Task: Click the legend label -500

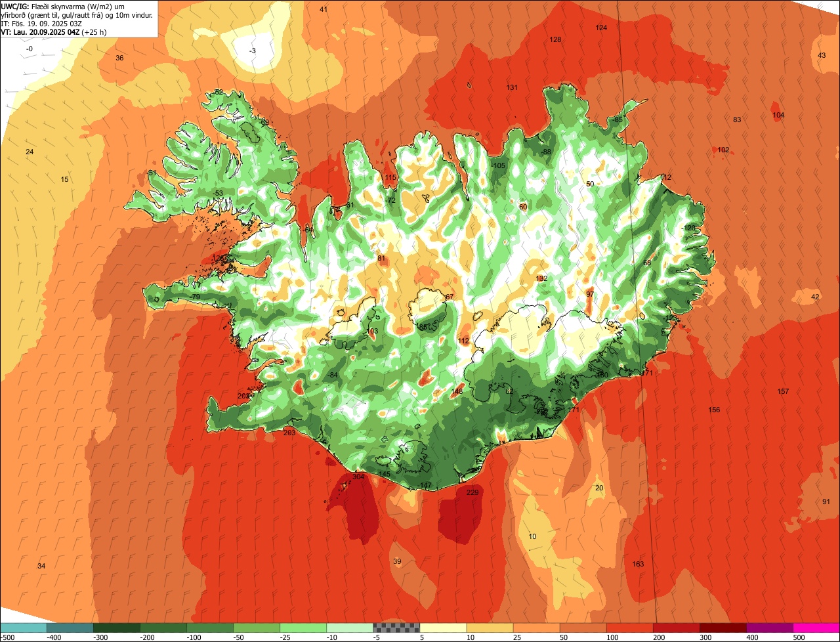Action: (7, 637)
